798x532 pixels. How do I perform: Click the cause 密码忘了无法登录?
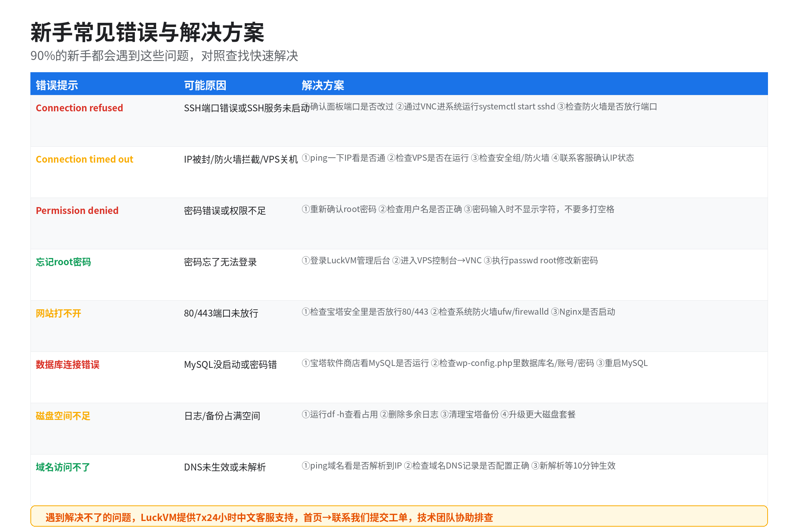point(220,262)
